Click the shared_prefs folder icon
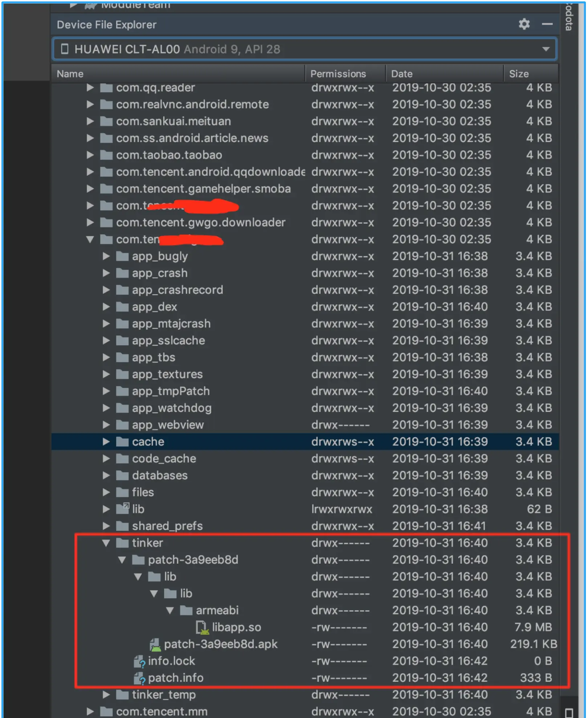The height and width of the screenshot is (718, 588). [122, 526]
